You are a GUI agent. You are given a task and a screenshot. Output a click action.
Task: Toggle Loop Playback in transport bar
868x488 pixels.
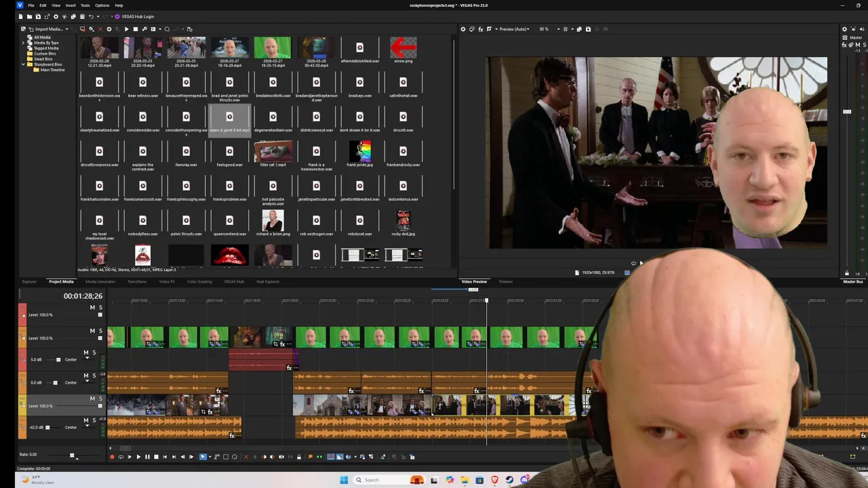121,457
